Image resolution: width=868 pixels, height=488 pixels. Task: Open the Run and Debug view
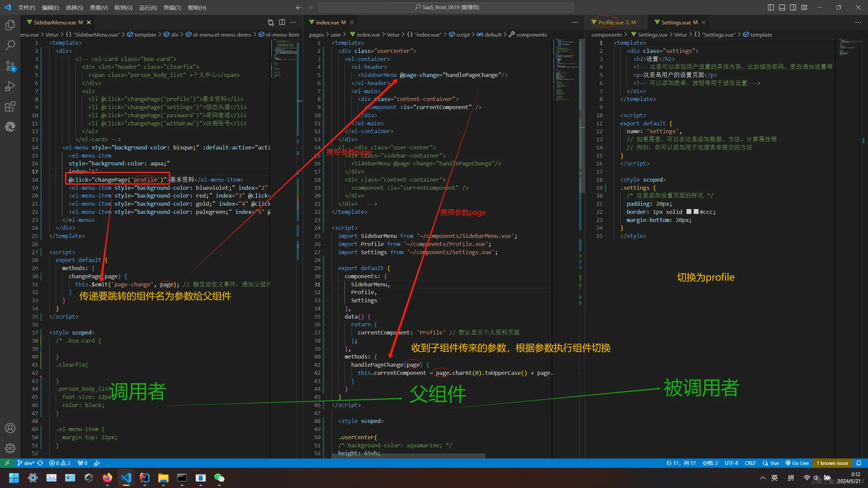pos(10,86)
